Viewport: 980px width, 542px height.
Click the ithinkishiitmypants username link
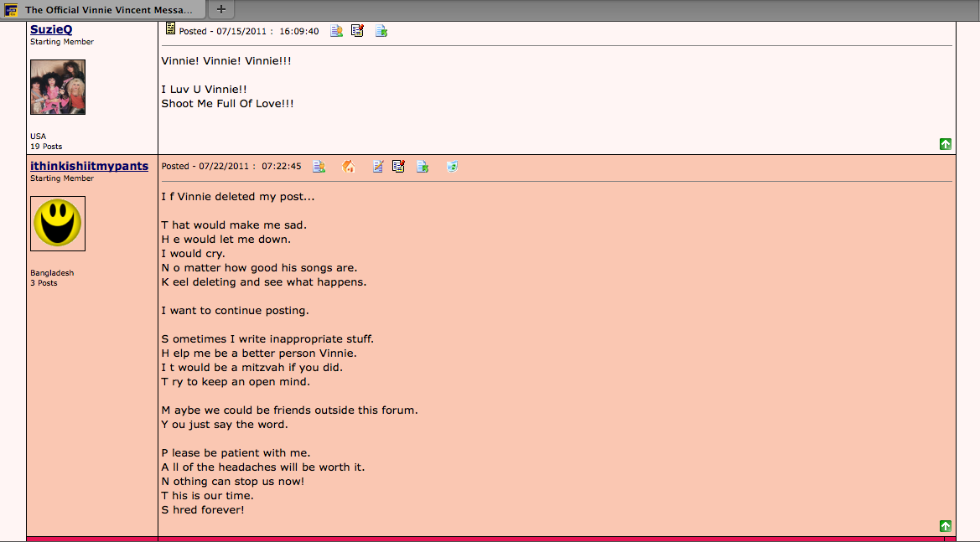pyautogui.click(x=89, y=166)
